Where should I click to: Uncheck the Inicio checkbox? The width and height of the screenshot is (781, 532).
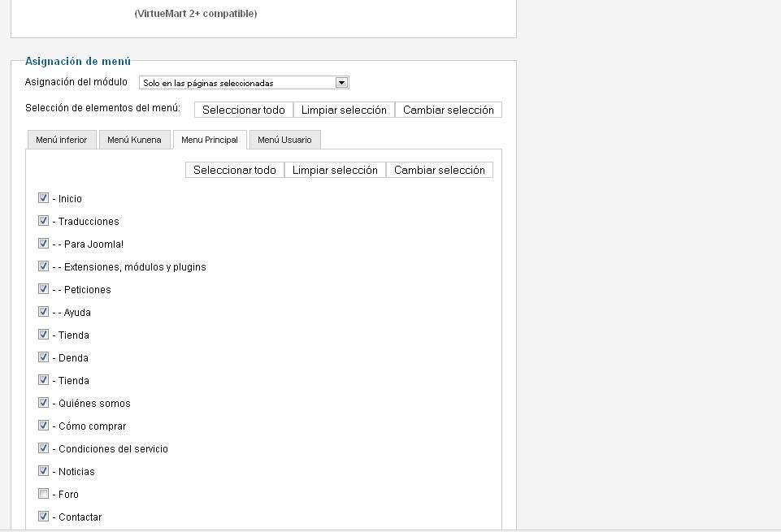(43, 198)
